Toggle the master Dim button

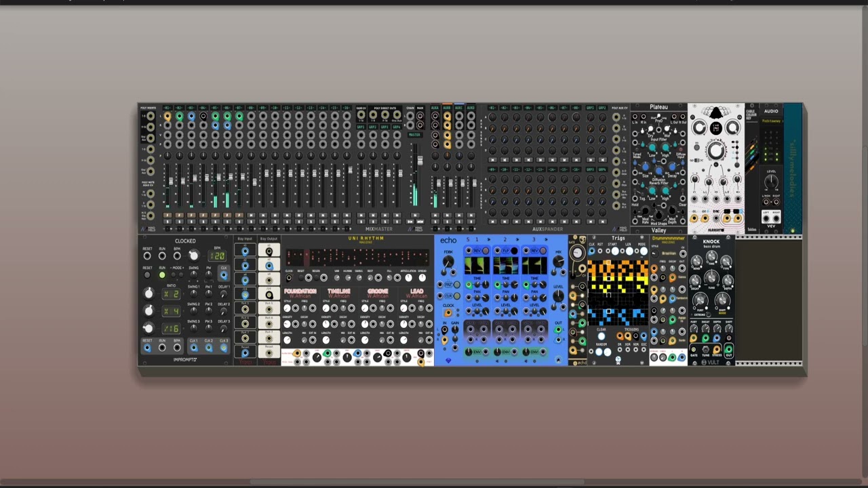click(410, 222)
